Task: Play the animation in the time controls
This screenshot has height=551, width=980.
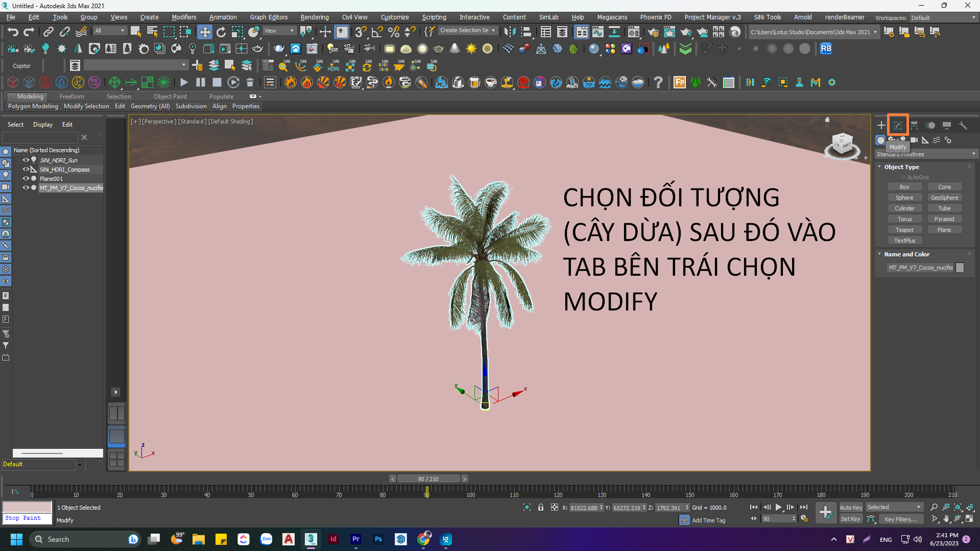Action: coord(778,507)
